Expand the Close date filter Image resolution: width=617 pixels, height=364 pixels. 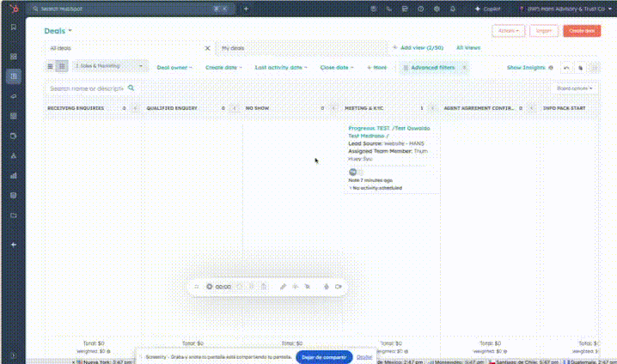pos(336,67)
